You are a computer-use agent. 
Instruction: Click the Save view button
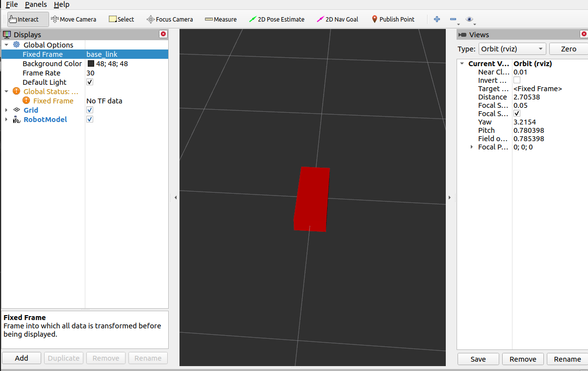point(478,359)
